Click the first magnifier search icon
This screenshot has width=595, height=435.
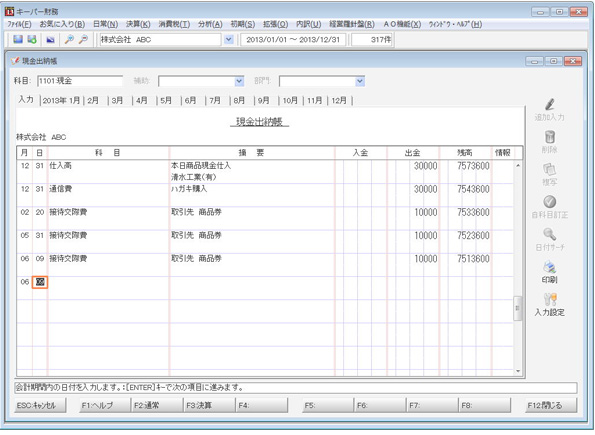pyautogui.click(x=69, y=39)
